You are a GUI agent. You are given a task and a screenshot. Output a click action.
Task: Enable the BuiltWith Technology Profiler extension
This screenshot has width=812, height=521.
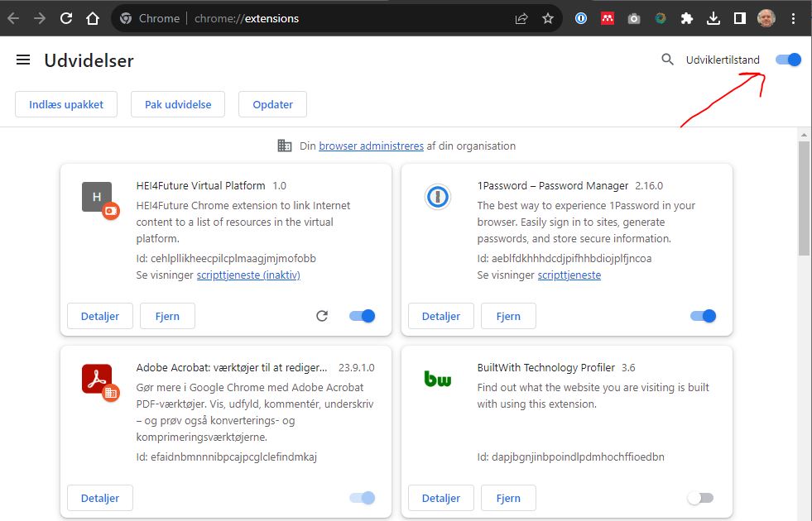point(700,498)
